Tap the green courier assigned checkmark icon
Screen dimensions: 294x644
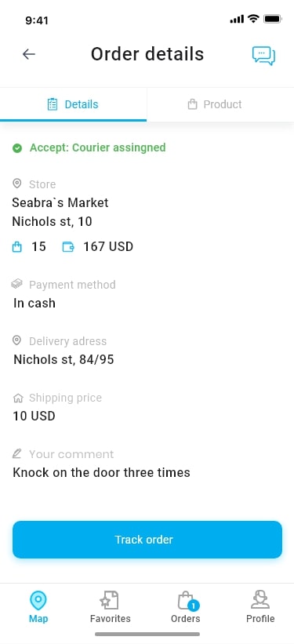click(x=17, y=147)
